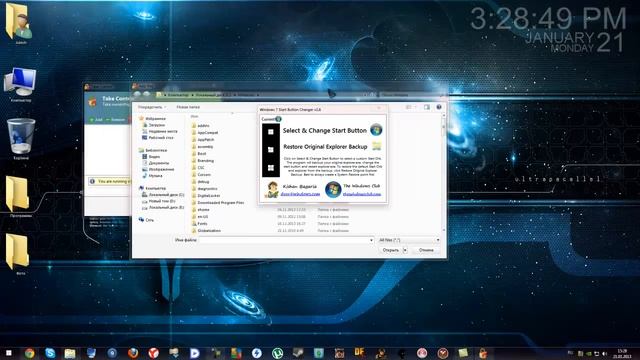
Task: Click the Имя файла input field
Action: [x=284, y=240]
